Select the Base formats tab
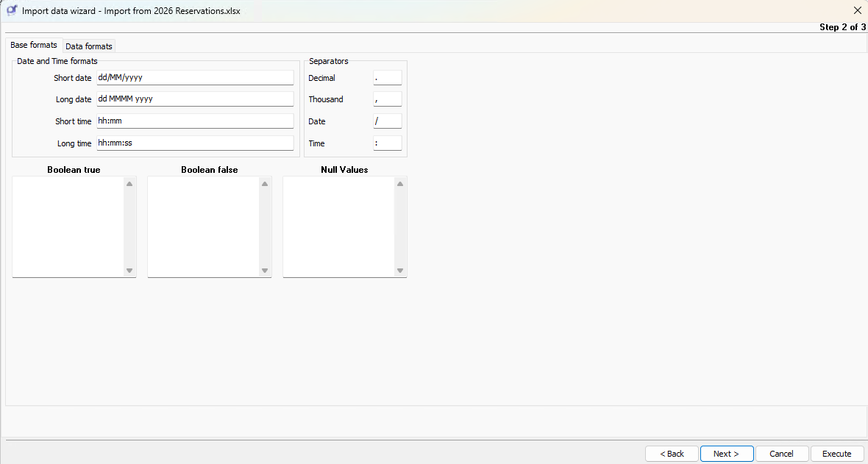Image resolution: width=868 pixels, height=464 pixels. [x=34, y=46]
